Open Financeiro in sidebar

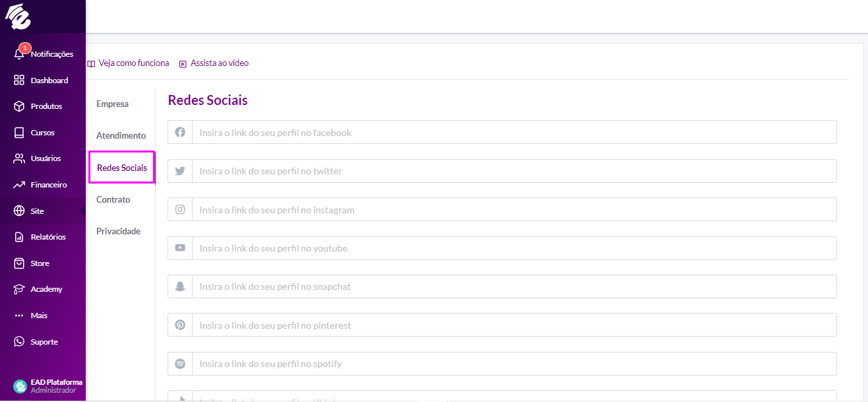click(x=43, y=185)
